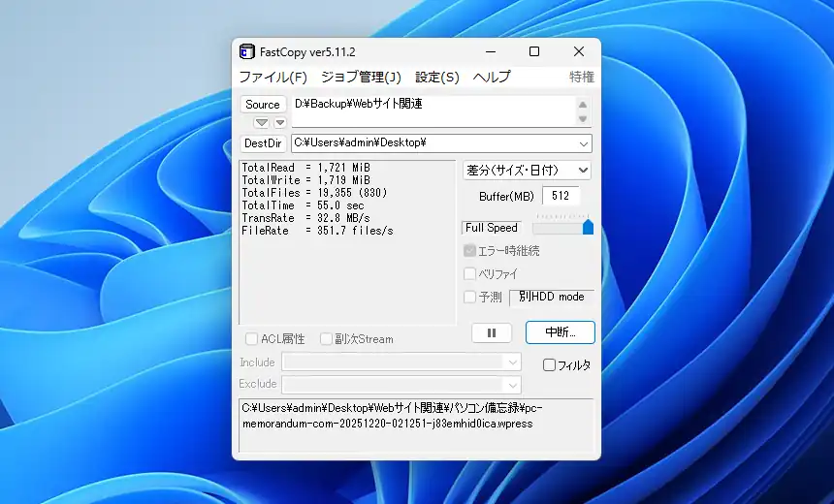Click the TotalRead = 1,721 MiB line
834x504 pixels.
coord(305,168)
